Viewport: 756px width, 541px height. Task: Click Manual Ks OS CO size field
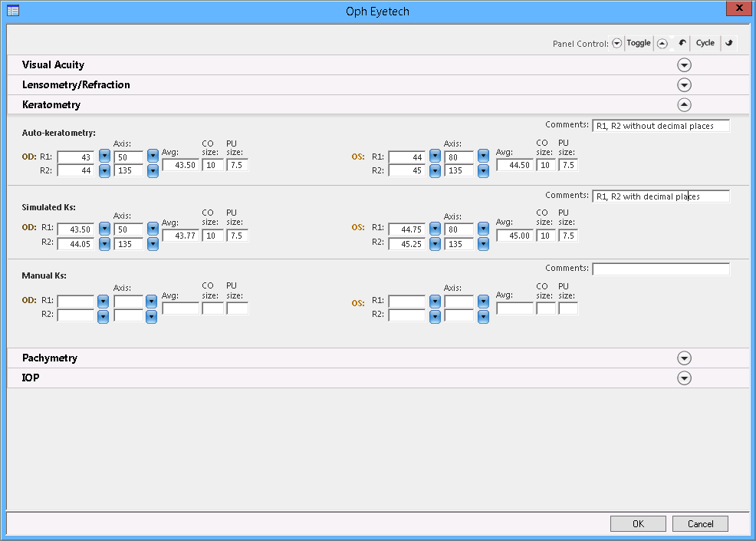point(546,308)
